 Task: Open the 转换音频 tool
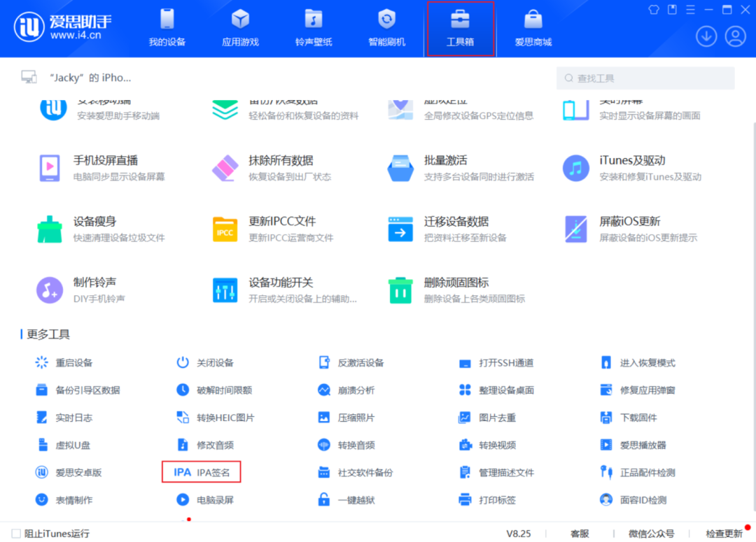click(346, 445)
